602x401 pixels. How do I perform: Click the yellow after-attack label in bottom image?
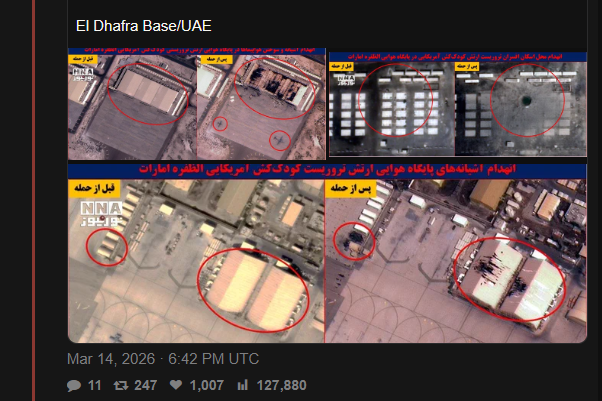tap(350, 188)
